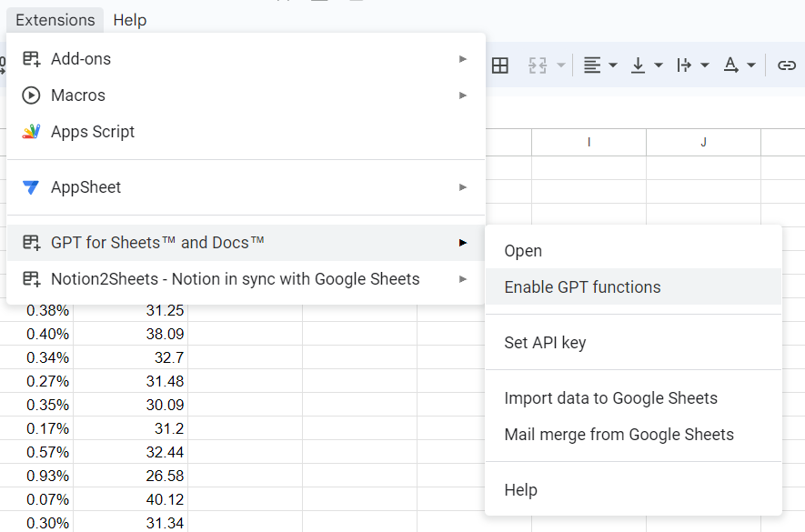This screenshot has width=805, height=532.
Task: Select the Horizontal align icon
Action: [x=594, y=65]
